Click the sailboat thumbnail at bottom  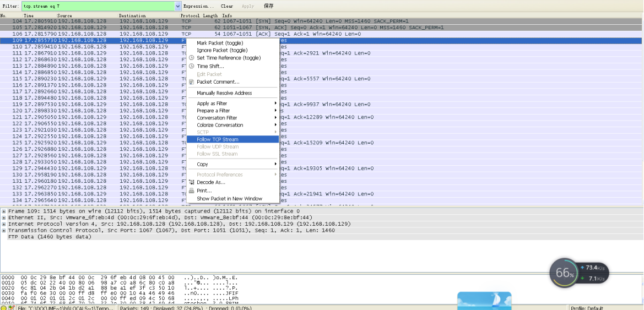click(484, 301)
